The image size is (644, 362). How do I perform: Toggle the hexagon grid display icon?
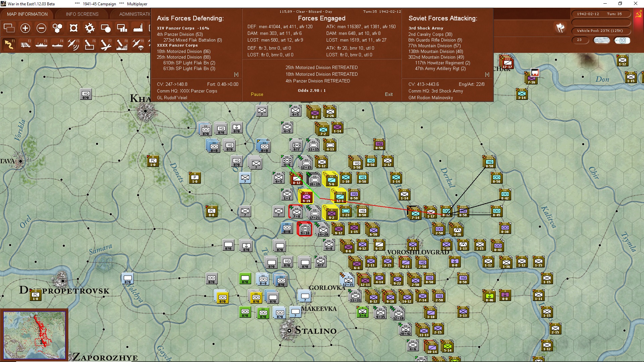[57, 28]
